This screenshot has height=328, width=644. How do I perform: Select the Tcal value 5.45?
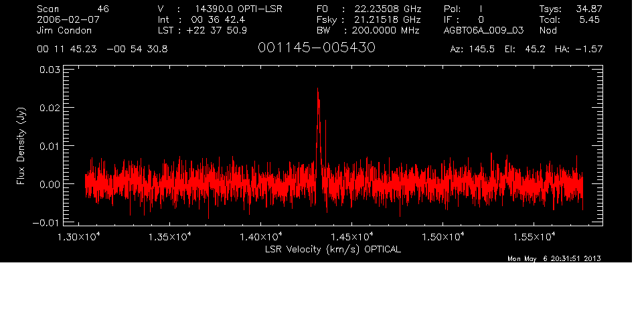[589, 19]
